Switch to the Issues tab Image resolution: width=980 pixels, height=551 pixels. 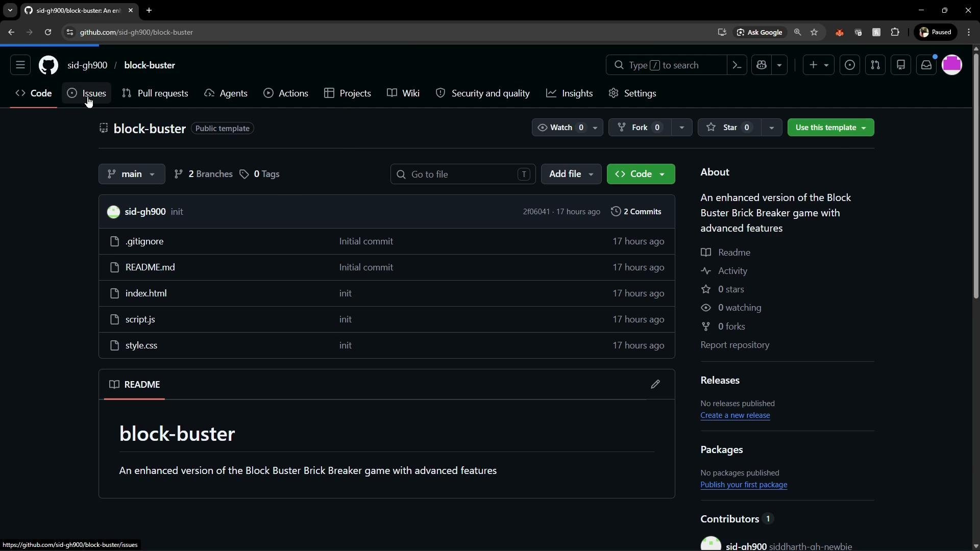87,93
